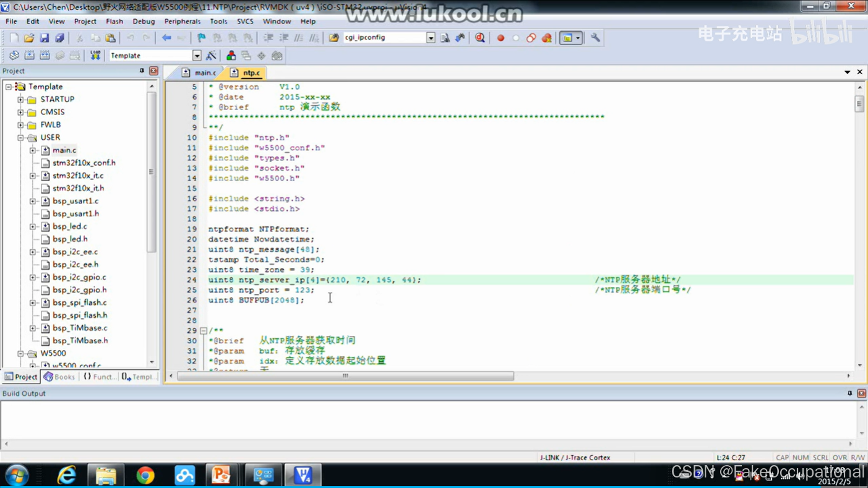The image size is (868, 488).
Task: Open Options for Target magic wand icon
Action: tap(211, 56)
